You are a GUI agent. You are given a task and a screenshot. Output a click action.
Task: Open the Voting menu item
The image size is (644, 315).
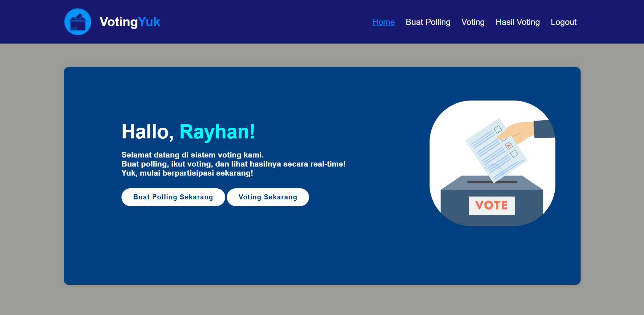[x=473, y=22]
